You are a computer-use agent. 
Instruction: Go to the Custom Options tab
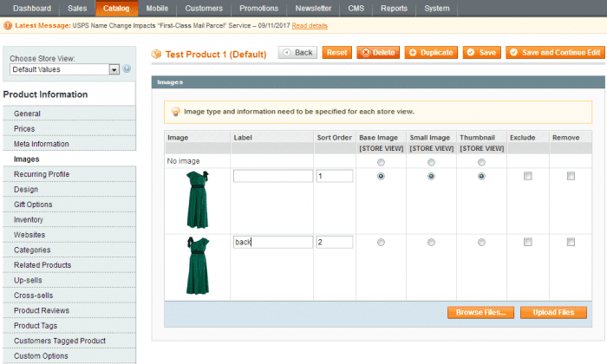[x=42, y=356]
